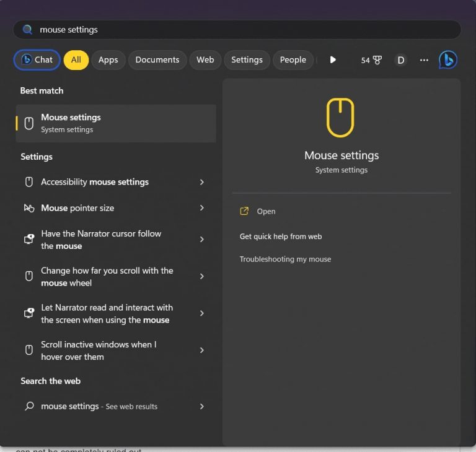Click the Bing Chat icon at top right

pyautogui.click(x=447, y=60)
